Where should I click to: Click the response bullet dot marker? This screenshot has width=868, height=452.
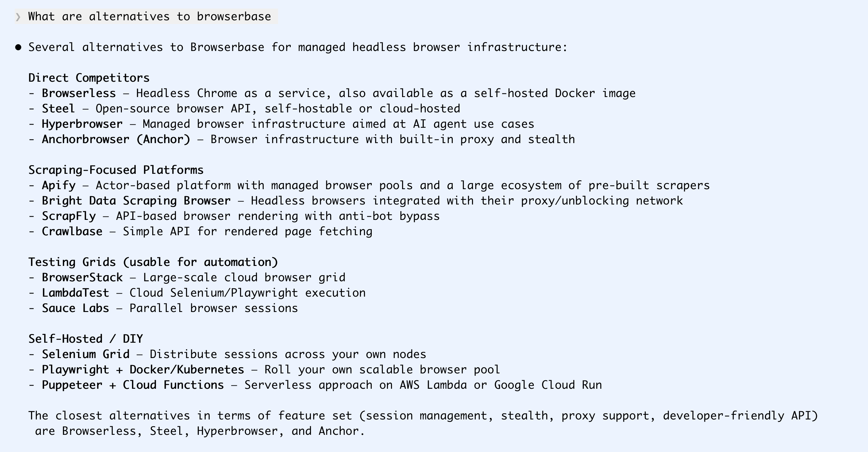pos(18,48)
